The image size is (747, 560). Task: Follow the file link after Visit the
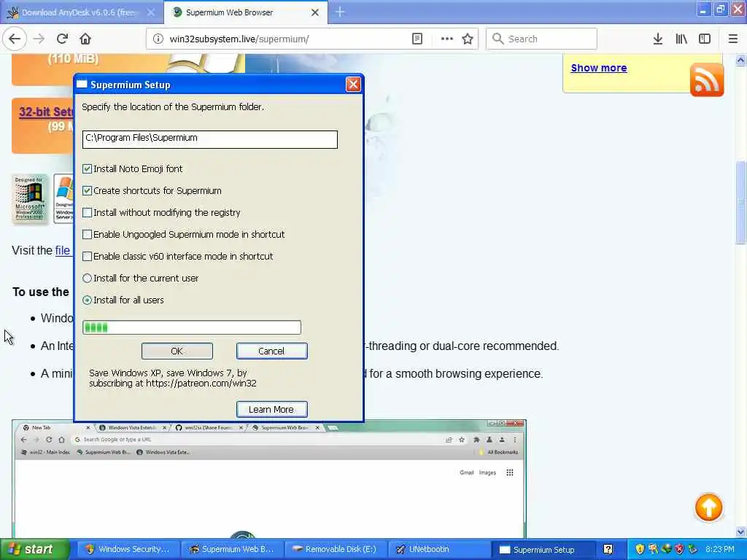(63, 251)
